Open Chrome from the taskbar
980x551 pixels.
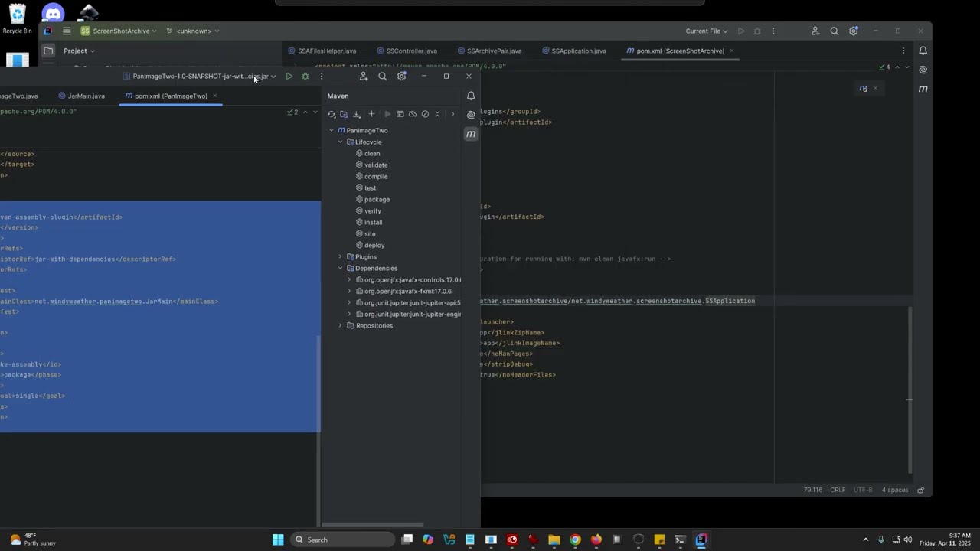(x=575, y=540)
